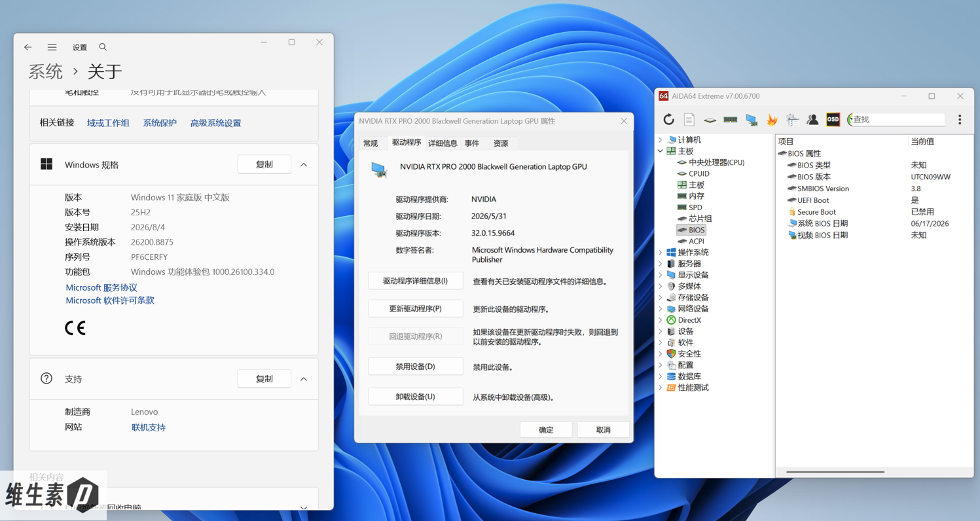
Task: Click the user silhouette icon in AIDA64 toolbar
Action: (x=812, y=120)
